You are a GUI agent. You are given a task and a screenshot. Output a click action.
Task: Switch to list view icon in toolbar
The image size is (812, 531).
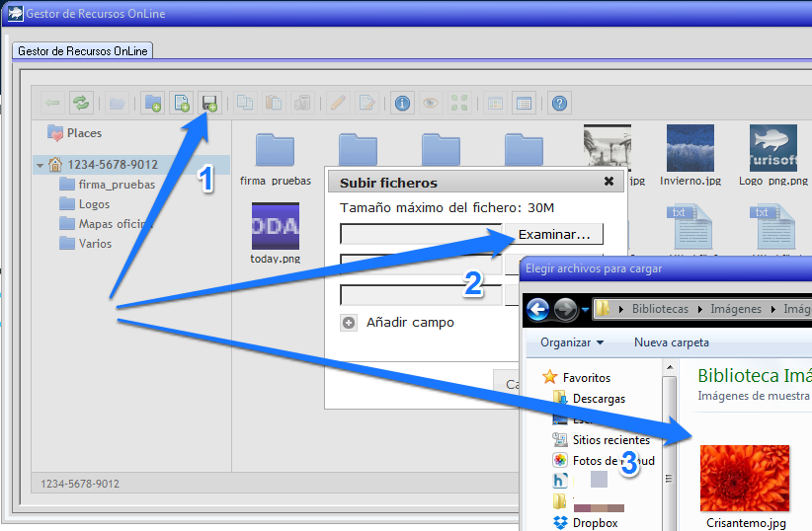(x=524, y=103)
